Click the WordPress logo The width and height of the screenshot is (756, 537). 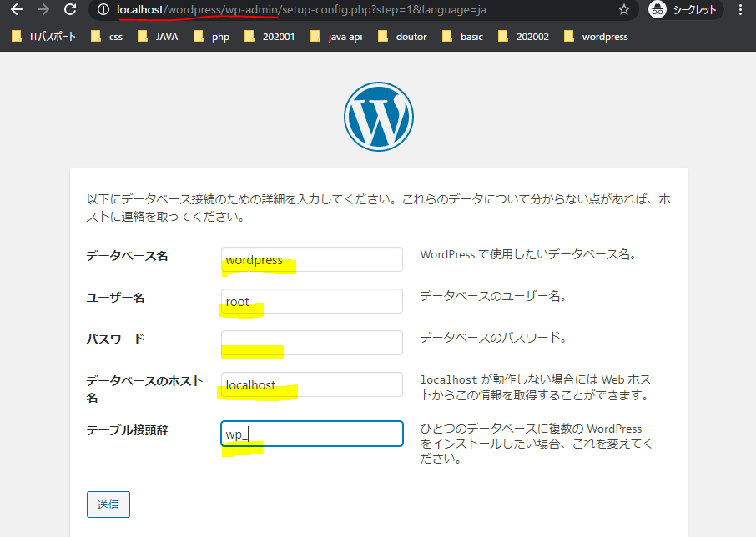tap(379, 117)
